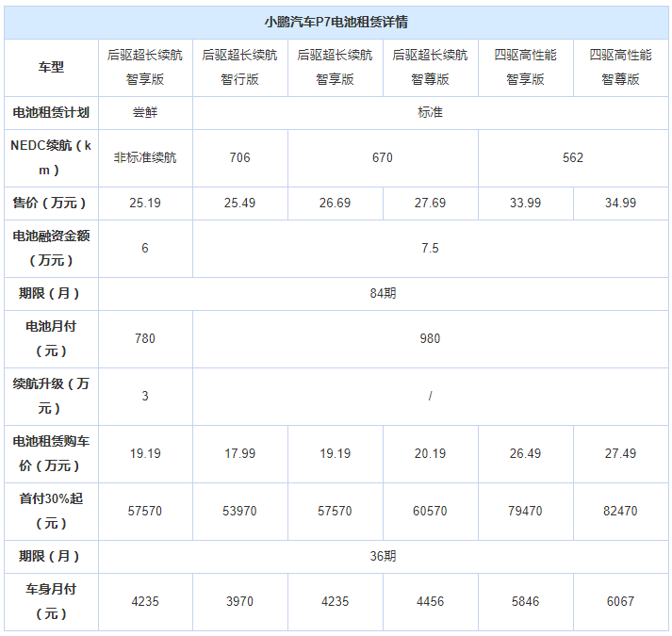Click the 非标准续航 range cell
This screenshot has width=672, height=636.
click(x=145, y=157)
